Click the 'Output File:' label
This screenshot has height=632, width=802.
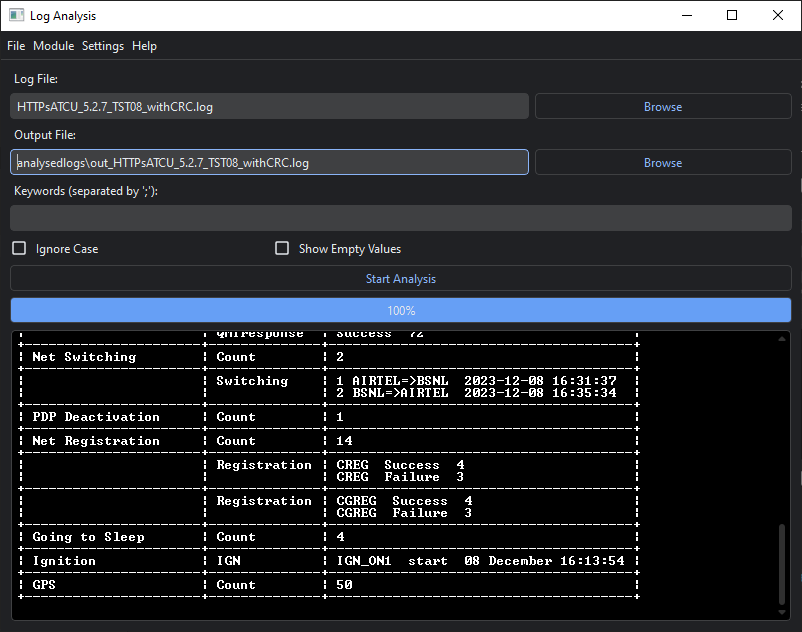(45, 135)
